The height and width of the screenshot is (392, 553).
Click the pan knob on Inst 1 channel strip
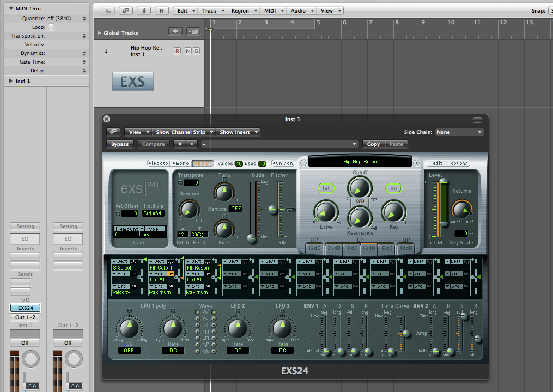(x=31, y=359)
